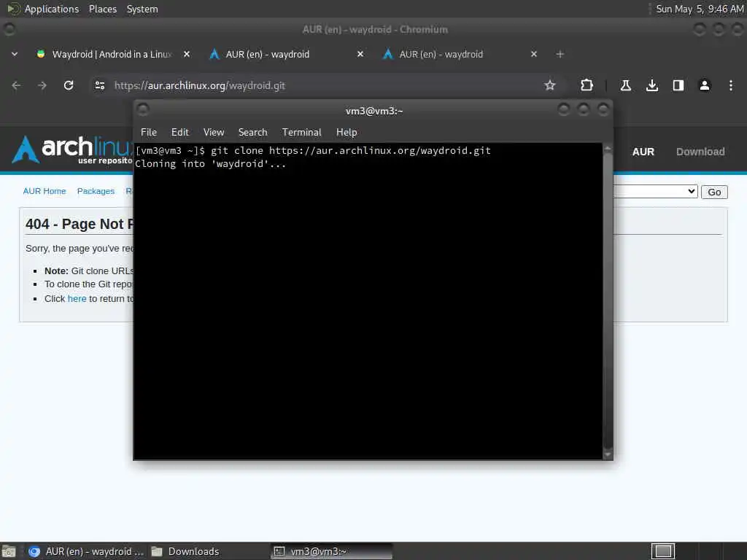747x560 pixels.
Task: Open the terminal Help menu
Action: (x=347, y=132)
